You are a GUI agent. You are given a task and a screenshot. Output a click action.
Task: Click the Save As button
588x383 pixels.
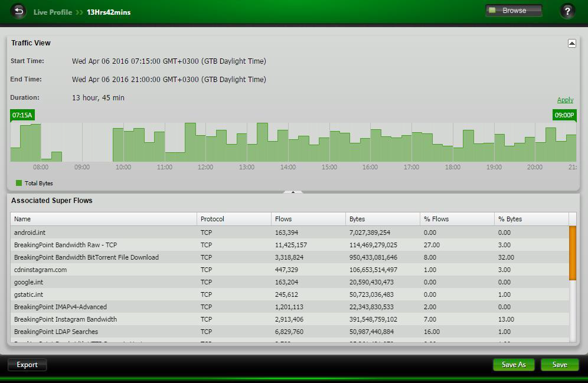tap(514, 365)
